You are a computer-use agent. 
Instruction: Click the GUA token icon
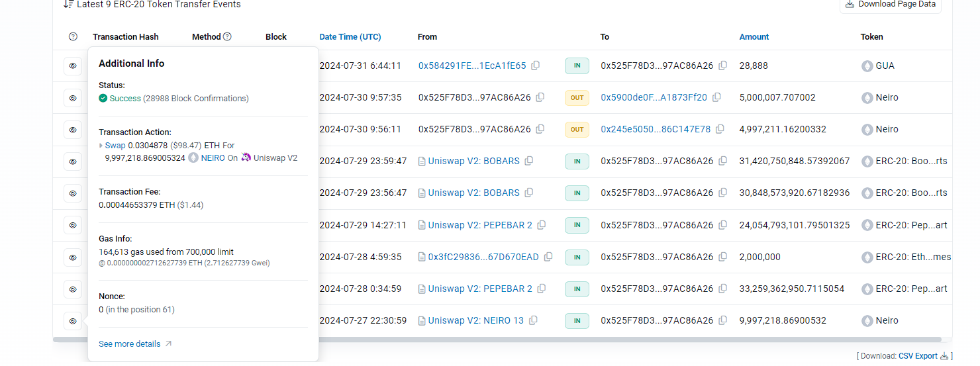[867, 66]
